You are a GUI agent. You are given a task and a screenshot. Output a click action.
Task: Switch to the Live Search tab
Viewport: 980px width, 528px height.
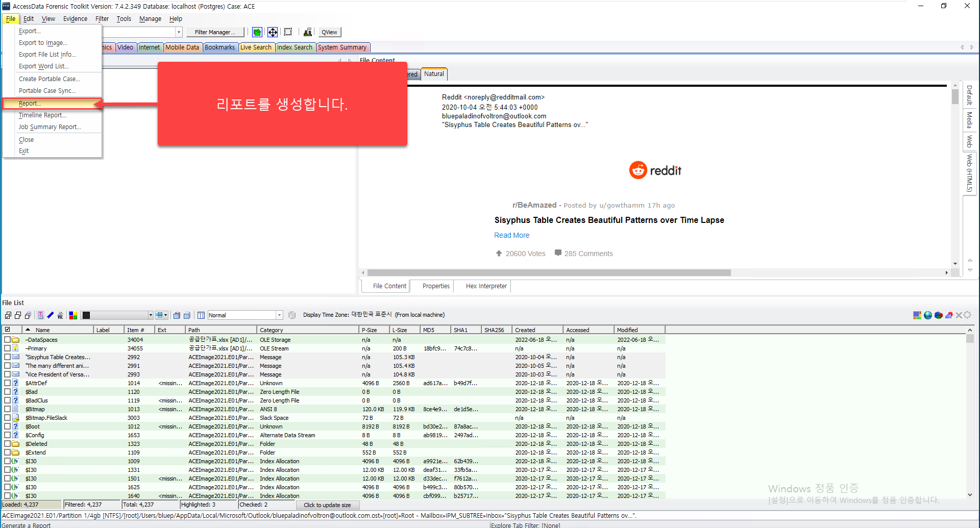(x=256, y=47)
